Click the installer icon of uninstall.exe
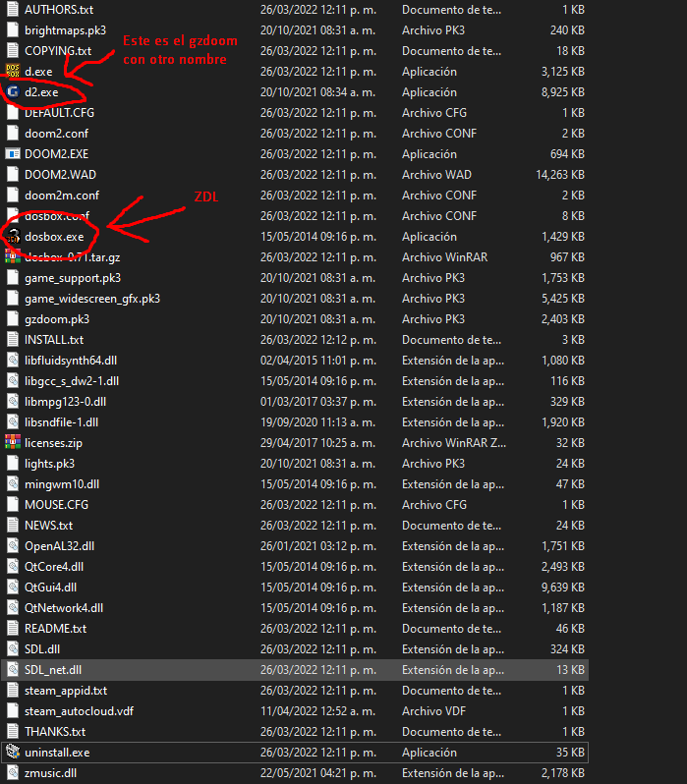The image size is (687, 784). [13, 752]
